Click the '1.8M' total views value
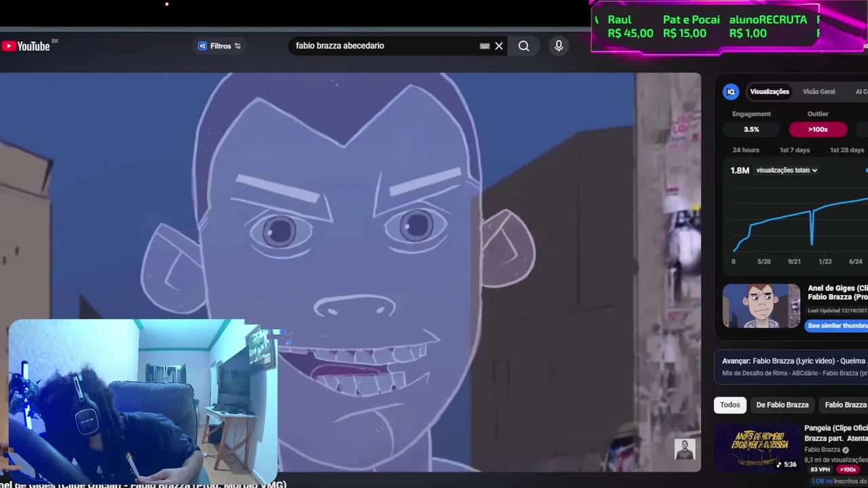 739,170
